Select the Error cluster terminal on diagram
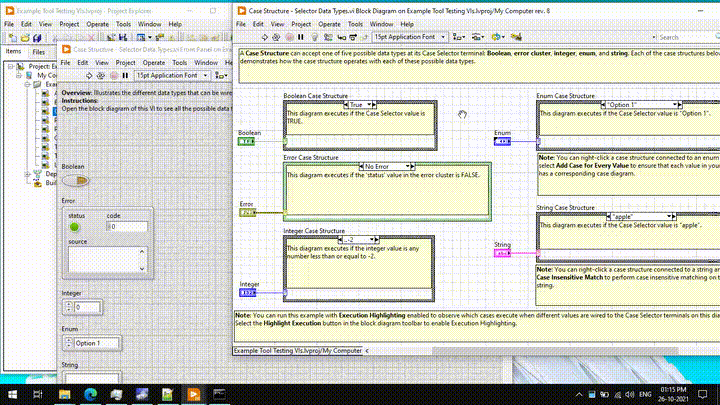 [x=248, y=213]
